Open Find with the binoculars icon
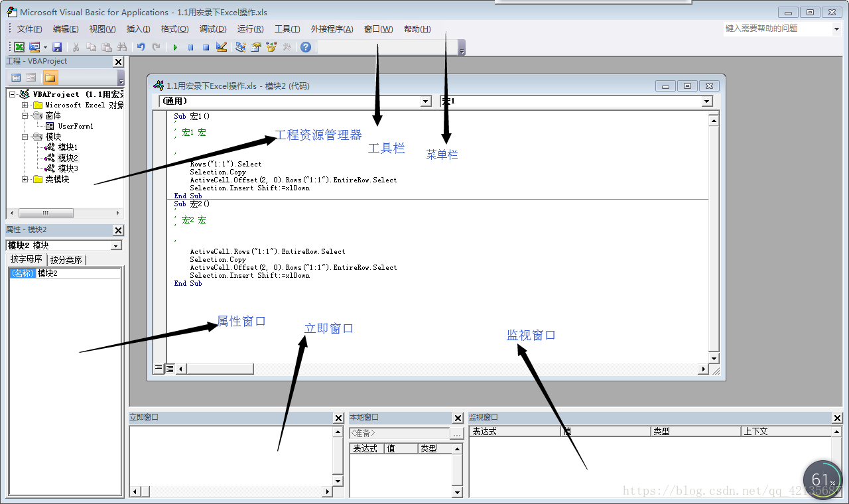849x504 pixels. (122, 47)
